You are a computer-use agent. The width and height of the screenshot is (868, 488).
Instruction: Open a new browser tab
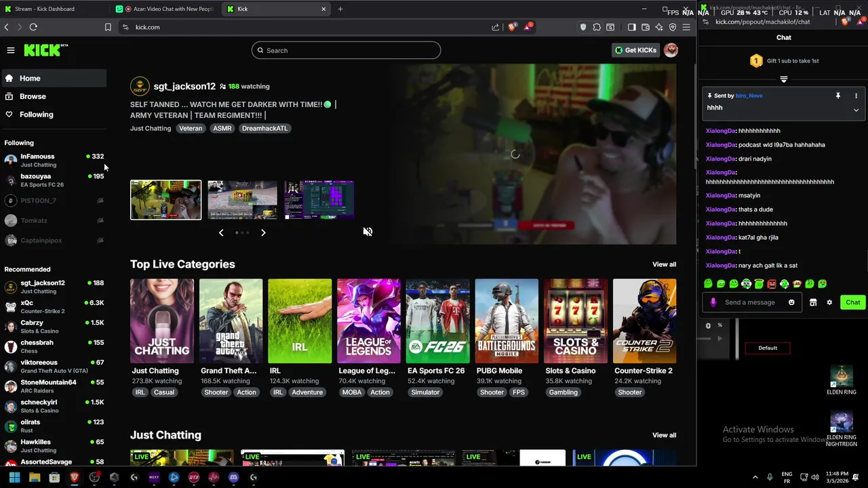pyautogui.click(x=340, y=9)
